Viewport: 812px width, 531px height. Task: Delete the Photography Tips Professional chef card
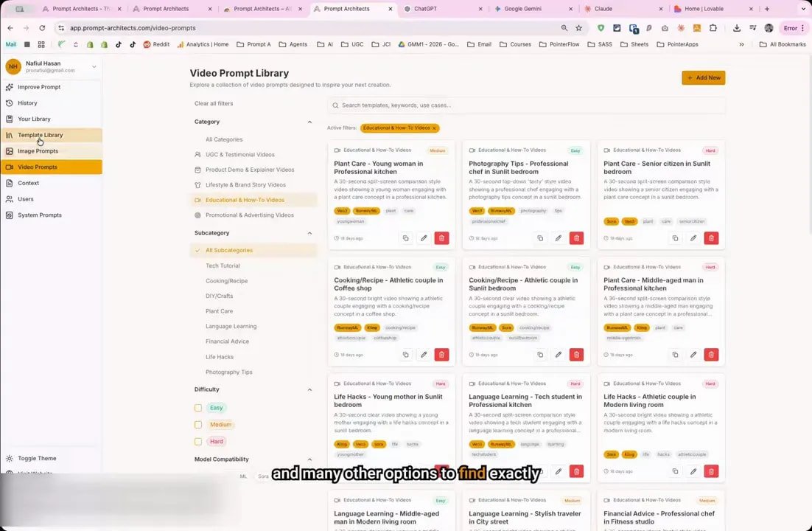576,238
